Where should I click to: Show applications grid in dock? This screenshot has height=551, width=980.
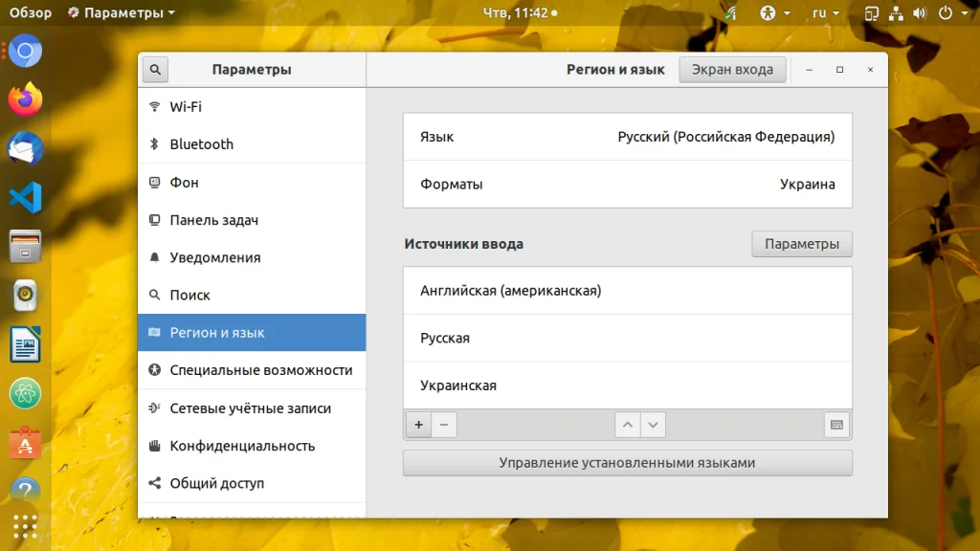pos(25,527)
